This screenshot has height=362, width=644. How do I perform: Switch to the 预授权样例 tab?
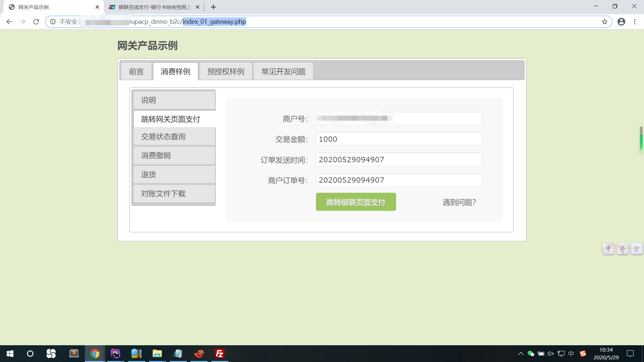click(226, 71)
